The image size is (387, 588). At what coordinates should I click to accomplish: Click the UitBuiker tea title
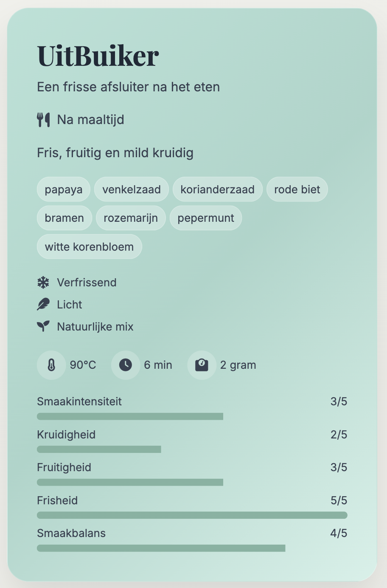[98, 56]
